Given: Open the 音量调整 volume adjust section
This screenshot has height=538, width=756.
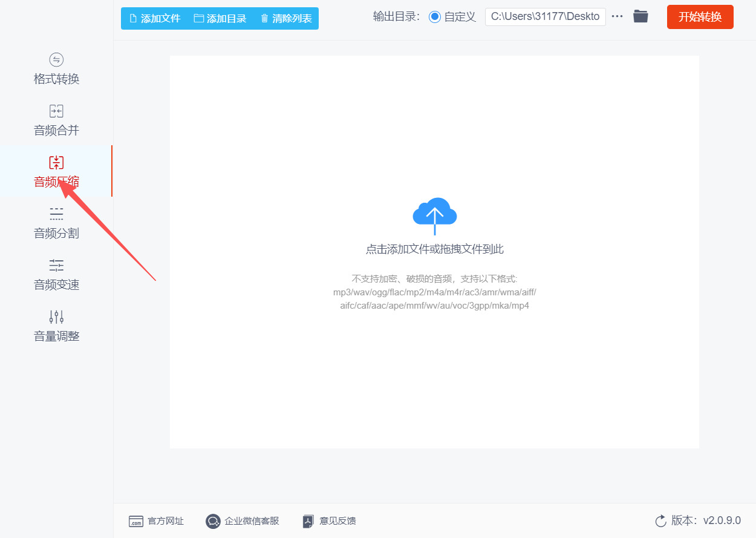Looking at the screenshot, I should click(56, 326).
